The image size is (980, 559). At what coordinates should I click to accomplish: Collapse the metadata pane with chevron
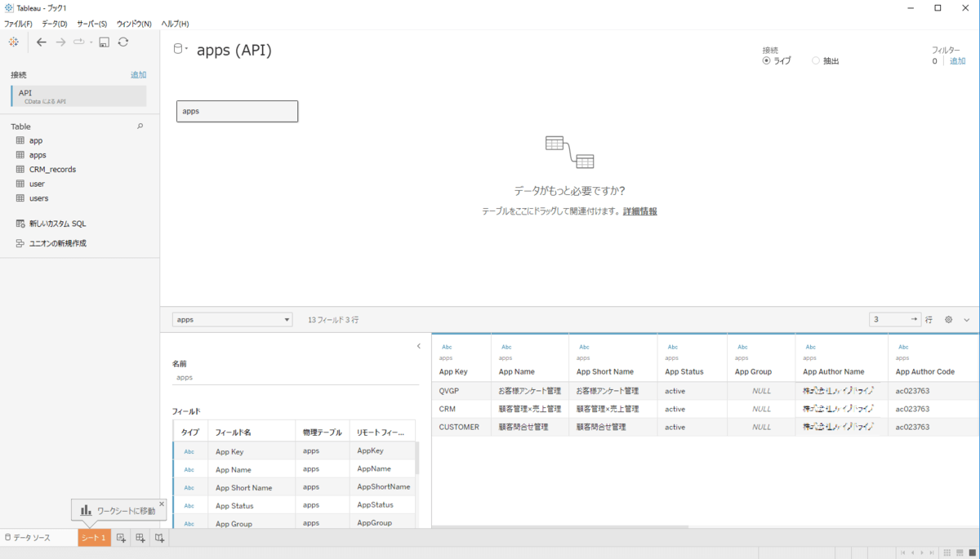(419, 346)
